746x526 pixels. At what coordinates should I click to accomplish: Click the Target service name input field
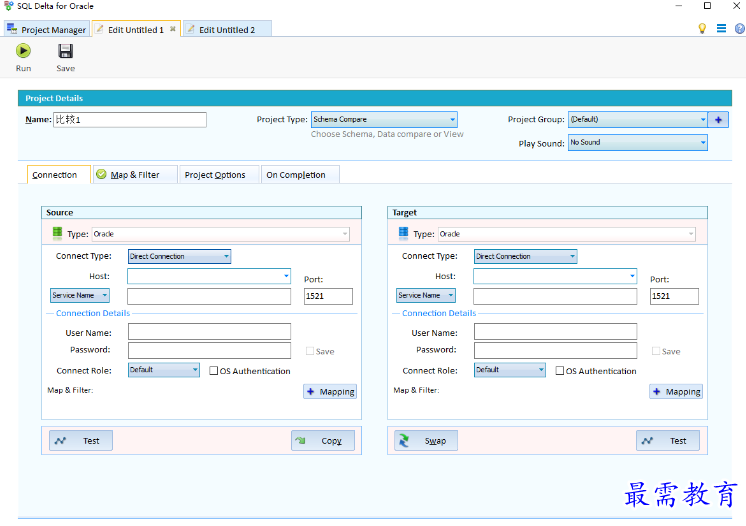(x=555, y=296)
